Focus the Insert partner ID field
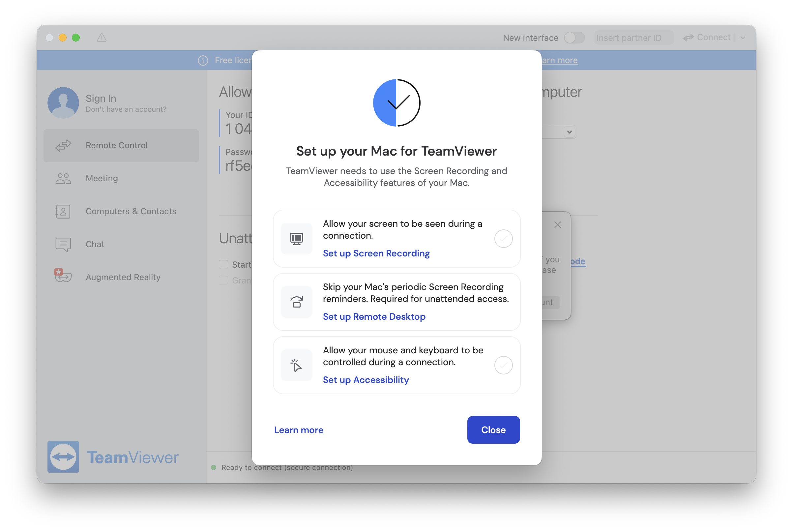The height and width of the screenshot is (532, 793). point(633,38)
